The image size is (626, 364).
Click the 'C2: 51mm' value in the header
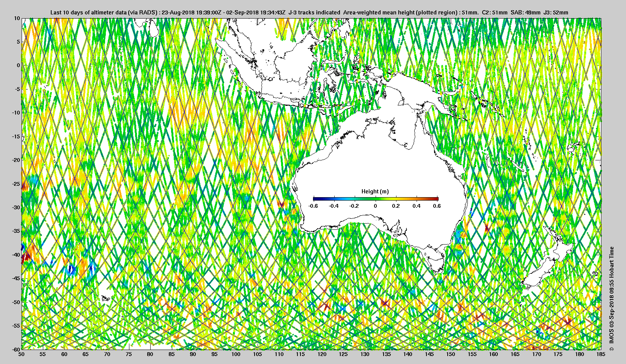coord(494,13)
